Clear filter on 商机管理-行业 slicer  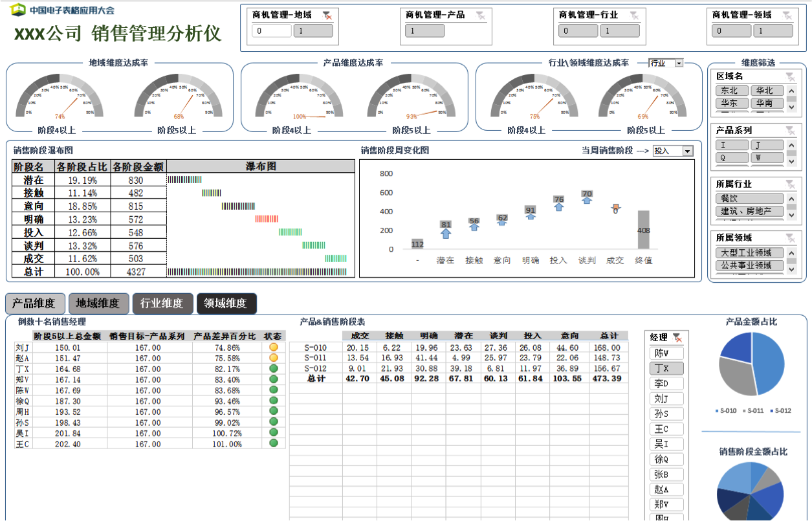coord(633,15)
